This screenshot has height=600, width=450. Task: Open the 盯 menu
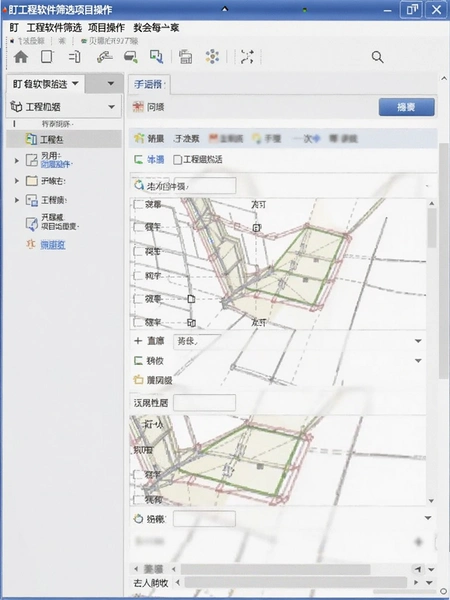(14, 28)
